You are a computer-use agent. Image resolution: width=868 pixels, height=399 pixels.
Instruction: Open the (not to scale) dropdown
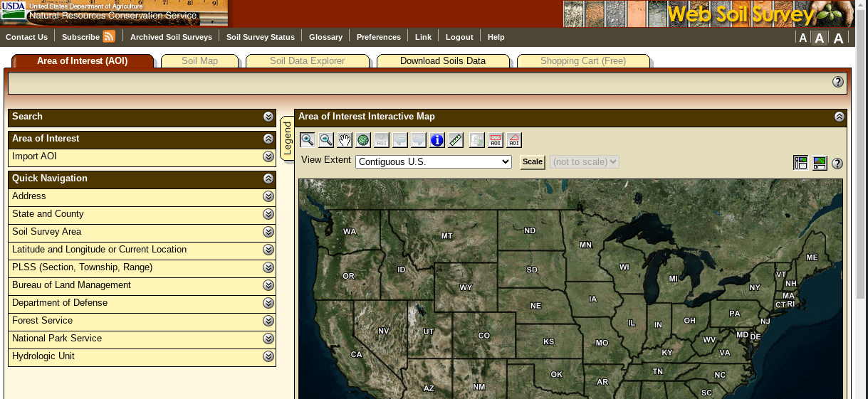[x=585, y=161]
